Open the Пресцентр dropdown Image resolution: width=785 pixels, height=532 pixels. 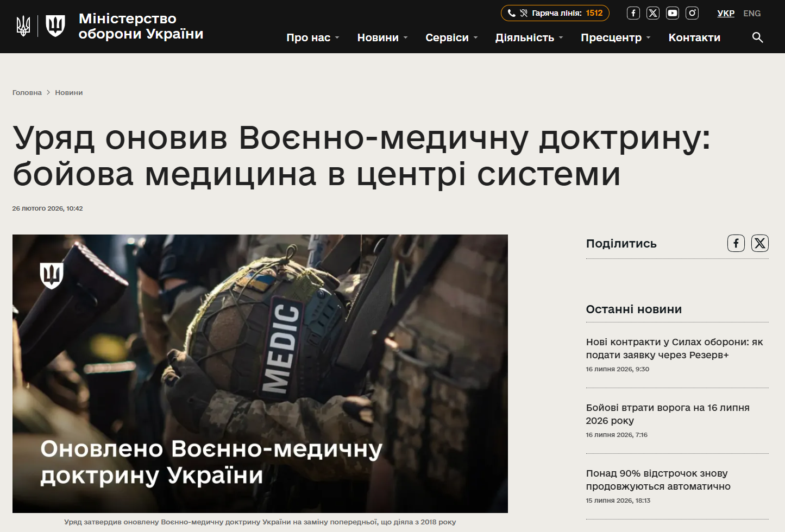point(616,37)
